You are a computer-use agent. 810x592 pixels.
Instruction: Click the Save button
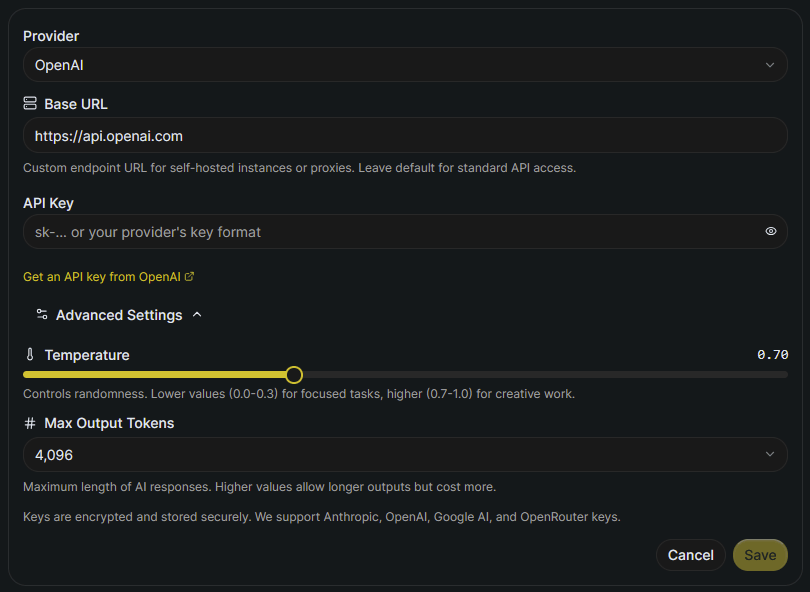[x=760, y=555]
